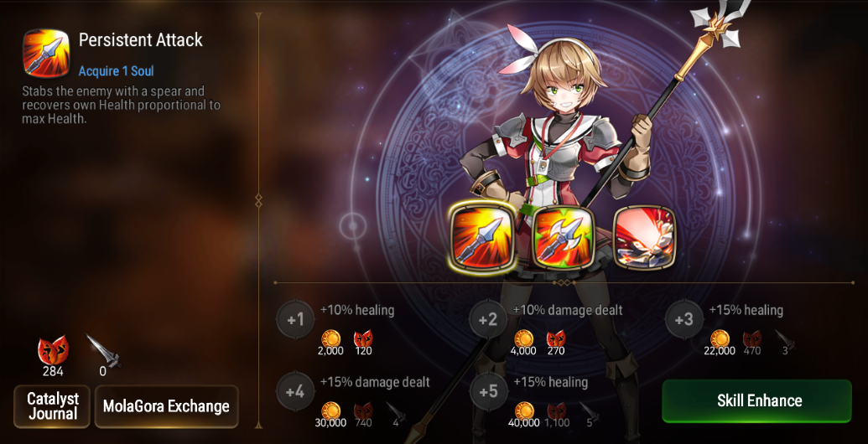Select the +4 enhancement level circle
Viewport: 868px width, 444px height.
(x=295, y=391)
